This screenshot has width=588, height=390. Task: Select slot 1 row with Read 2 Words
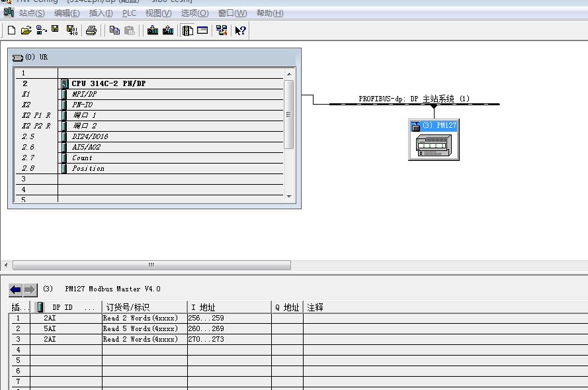point(298,318)
